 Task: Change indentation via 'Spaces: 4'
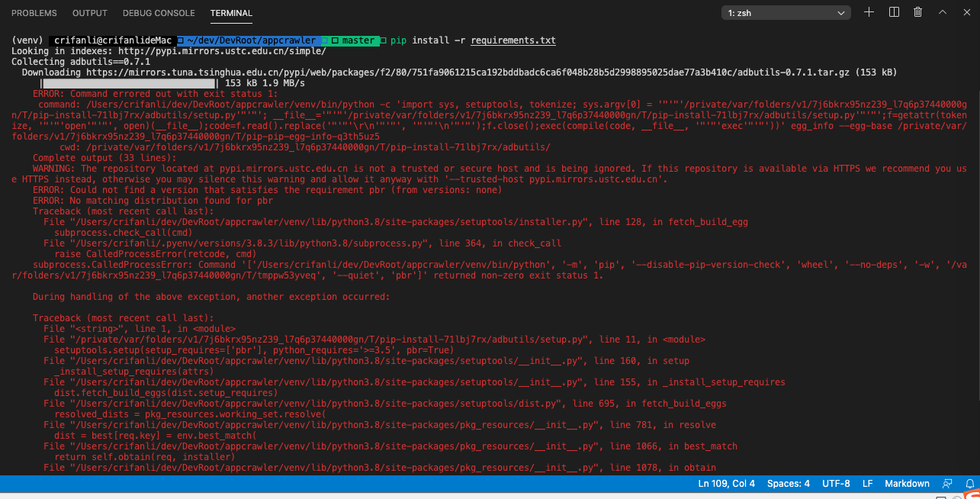coord(789,483)
